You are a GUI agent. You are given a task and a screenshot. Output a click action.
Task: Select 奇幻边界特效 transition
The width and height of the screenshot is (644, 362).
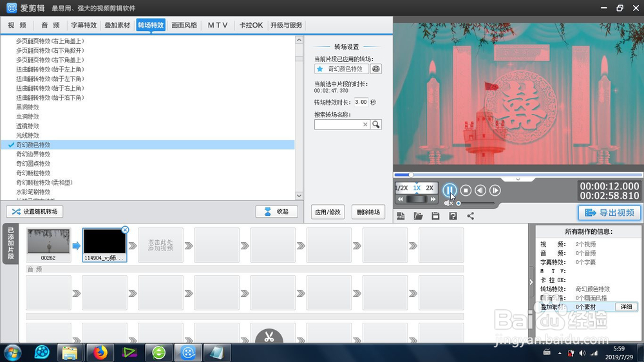33,154
